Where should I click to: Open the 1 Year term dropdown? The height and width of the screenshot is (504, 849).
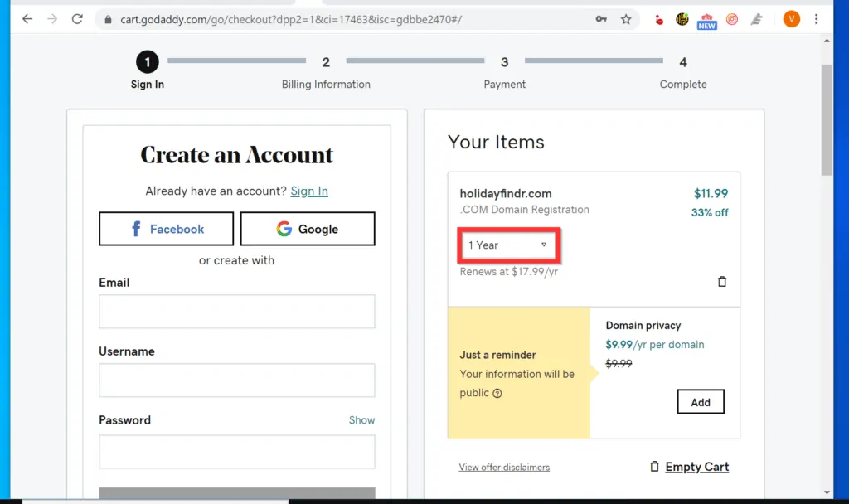(x=508, y=245)
